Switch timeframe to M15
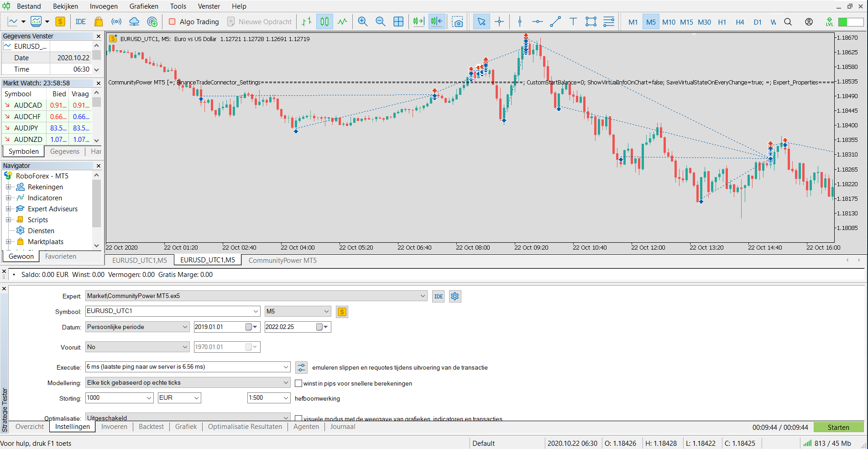Viewport: 868px width, 449px height. pyautogui.click(x=686, y=22)
